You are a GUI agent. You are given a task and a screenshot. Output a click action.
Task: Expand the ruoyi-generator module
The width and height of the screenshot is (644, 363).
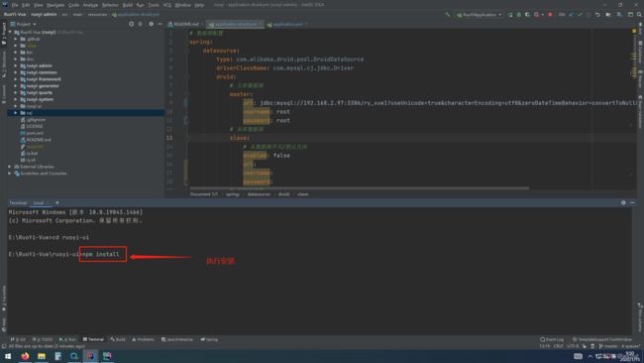[x=16, y=86]
